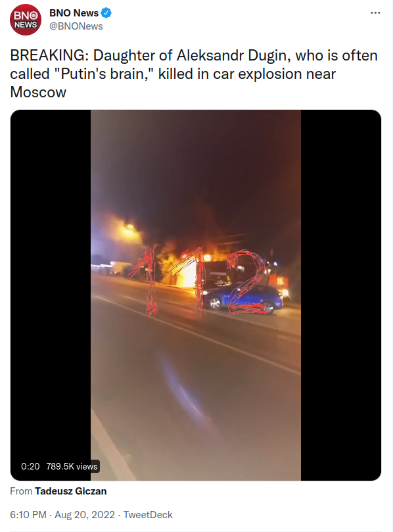Screen dimensions: 393x532
Task: Click the 0:20 video duration label
Action: [30, 466]
